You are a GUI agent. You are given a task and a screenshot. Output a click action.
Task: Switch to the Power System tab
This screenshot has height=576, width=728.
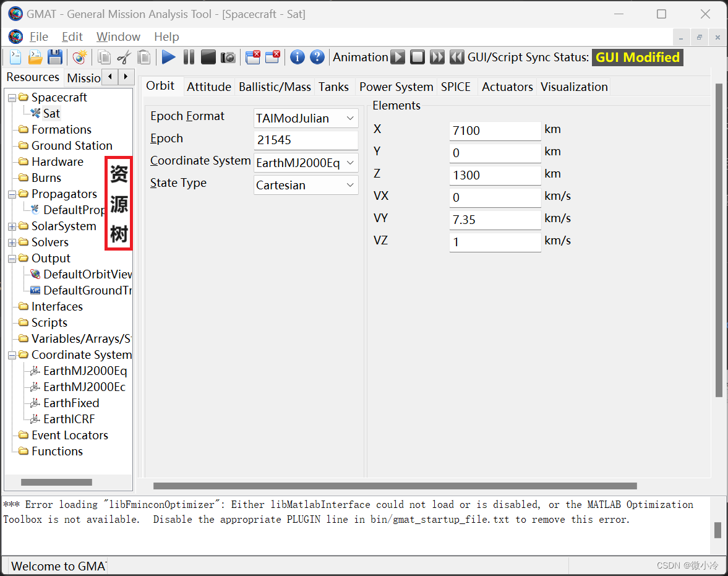coord(396,87)
